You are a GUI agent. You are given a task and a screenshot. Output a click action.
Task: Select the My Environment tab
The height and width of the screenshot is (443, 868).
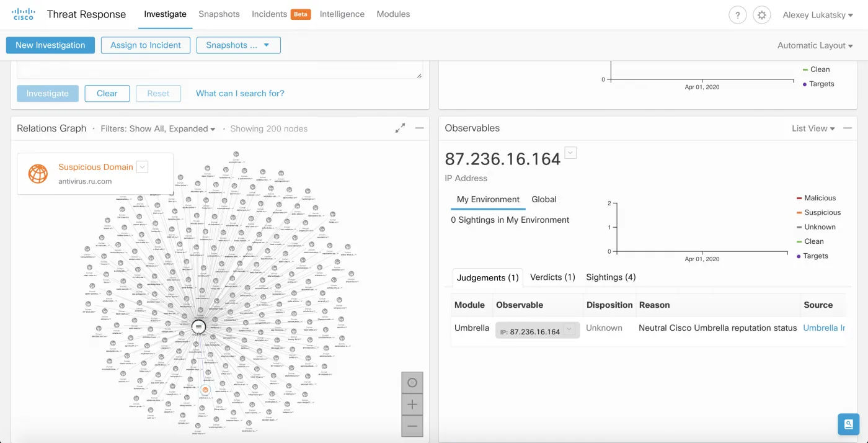pyautogui.click(x=488, y=199)
